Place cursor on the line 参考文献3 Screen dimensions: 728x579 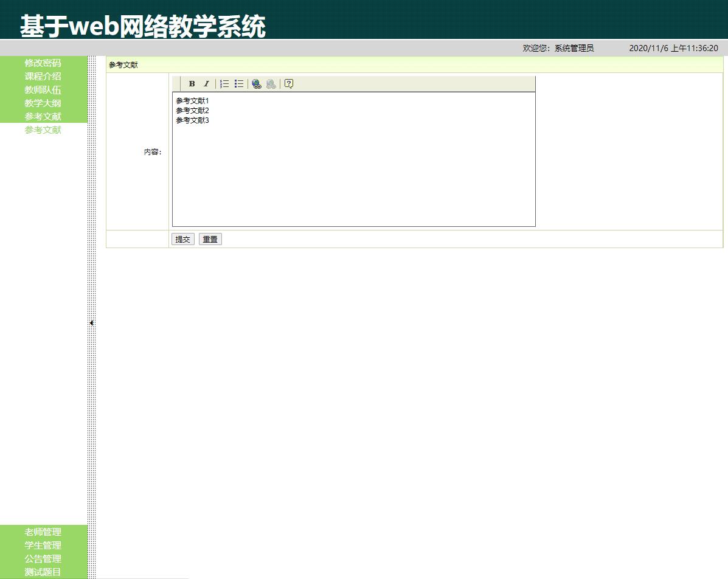point(193,120)
